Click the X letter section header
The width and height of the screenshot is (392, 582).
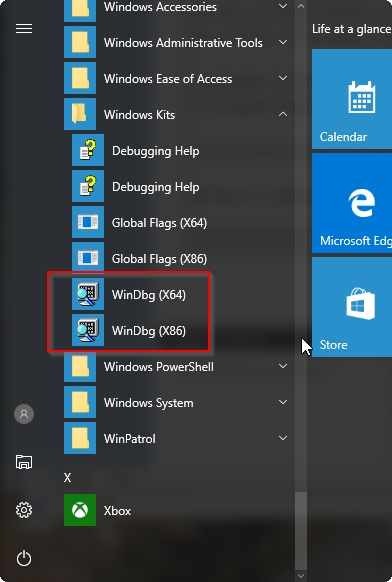(x=67, y=477)
